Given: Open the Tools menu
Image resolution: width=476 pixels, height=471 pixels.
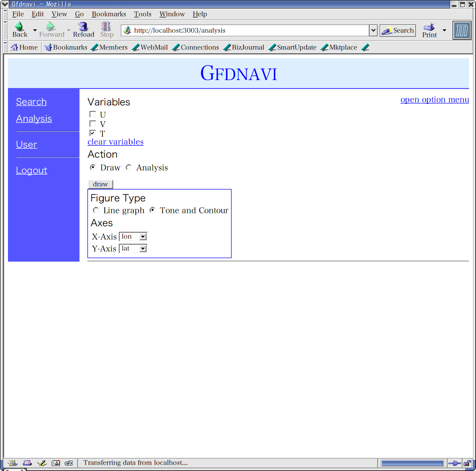Looking at the screenshot, I should point(143,14).
